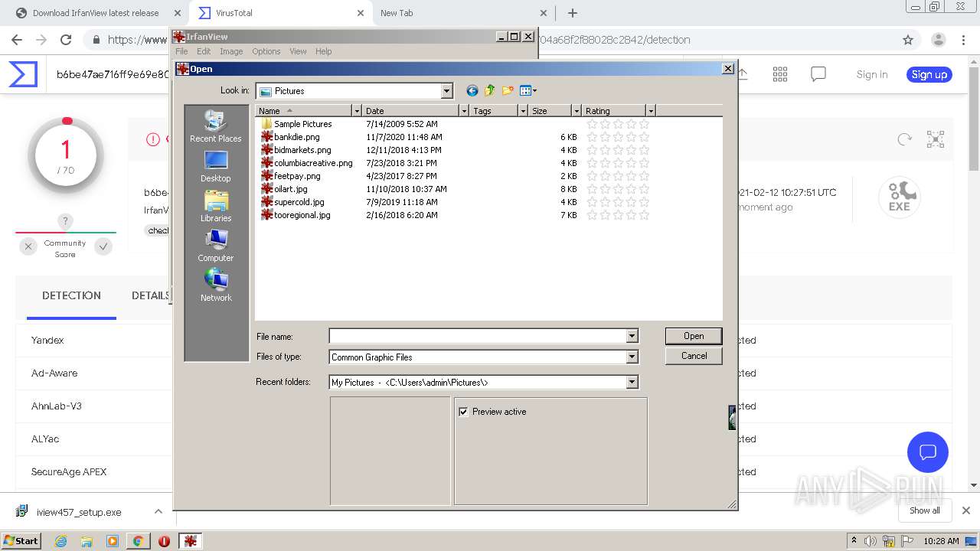This screenshot has width=980, height=551.
Task: Click Sign up button on VirusTotal
Action: point(929,74)
